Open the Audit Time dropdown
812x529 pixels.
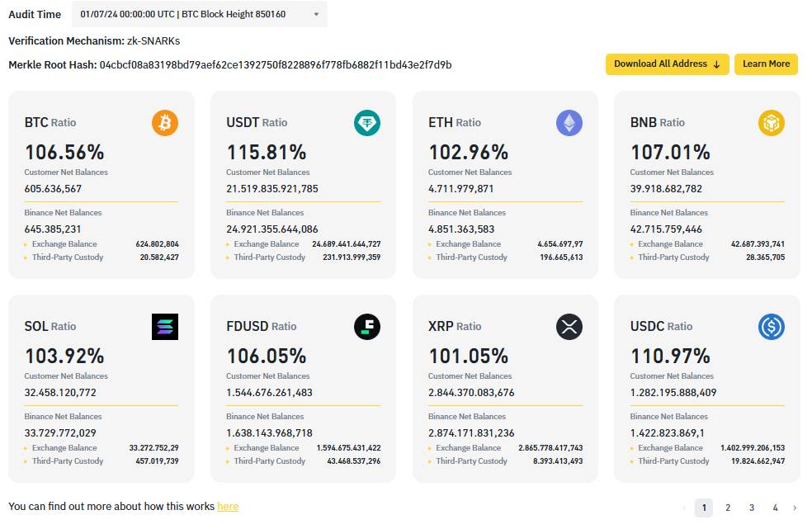(x=200, y=14)
